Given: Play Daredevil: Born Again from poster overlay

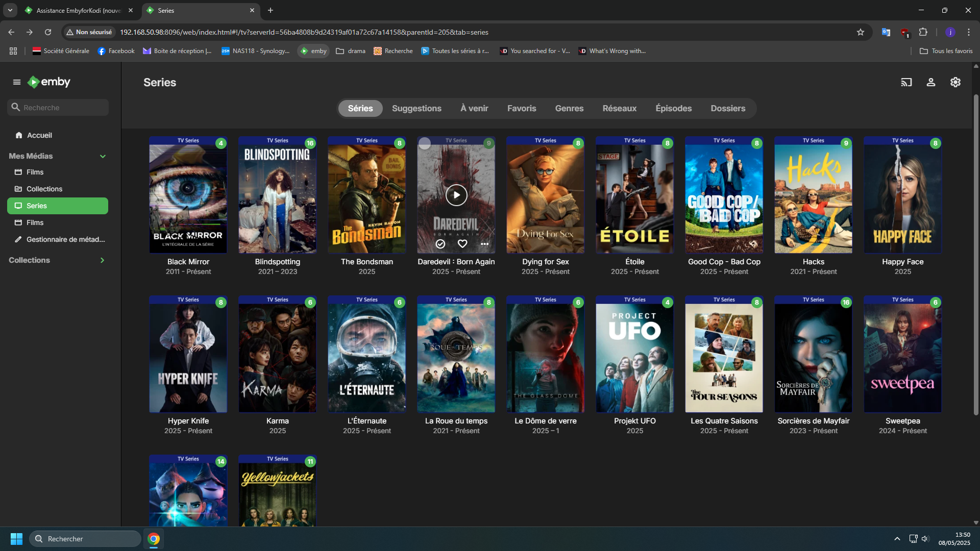Looking at the screenshot, I should (x=456, y=195).
